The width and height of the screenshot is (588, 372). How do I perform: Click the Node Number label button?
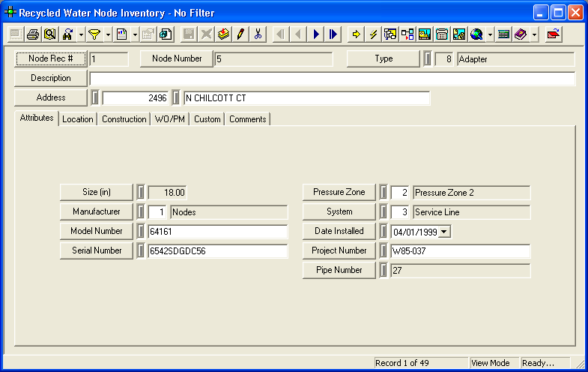177,58
